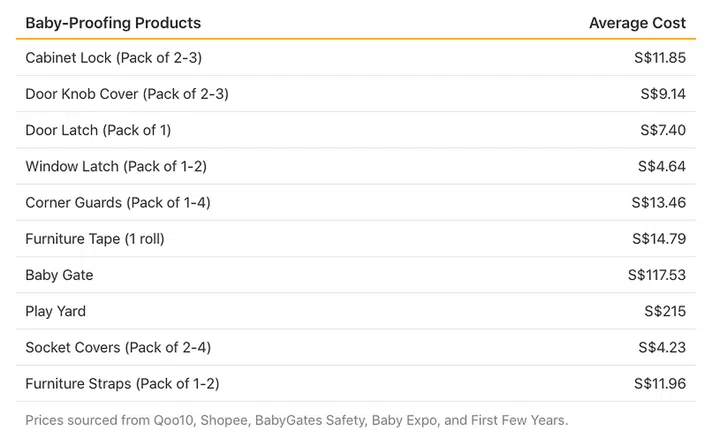The width and height of the screenshot is (720, 445).
Task: Select Door Knob Cover (Pack of 2-3)
Action: coord(127,94)
